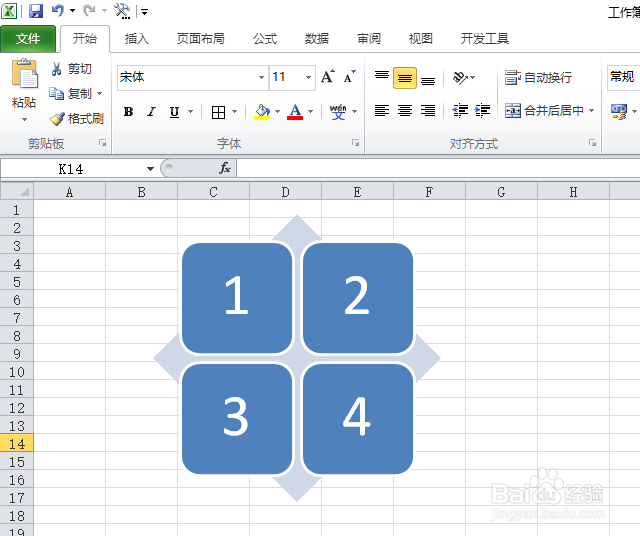Image resolution: width=640 pixels, height=536 pixels.
Task: Click the tools icon in quick access toolbar
Action: pyautogui.click(x=122, y=11)
